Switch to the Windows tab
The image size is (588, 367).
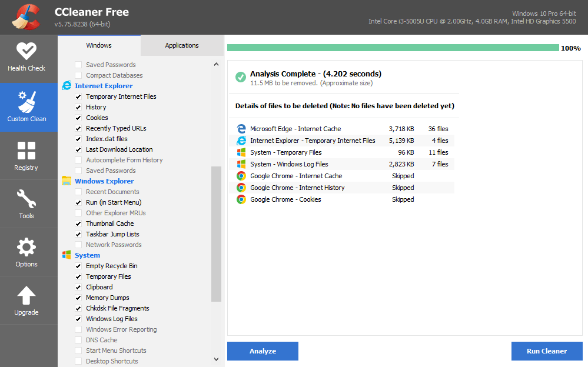pos(99,45)
